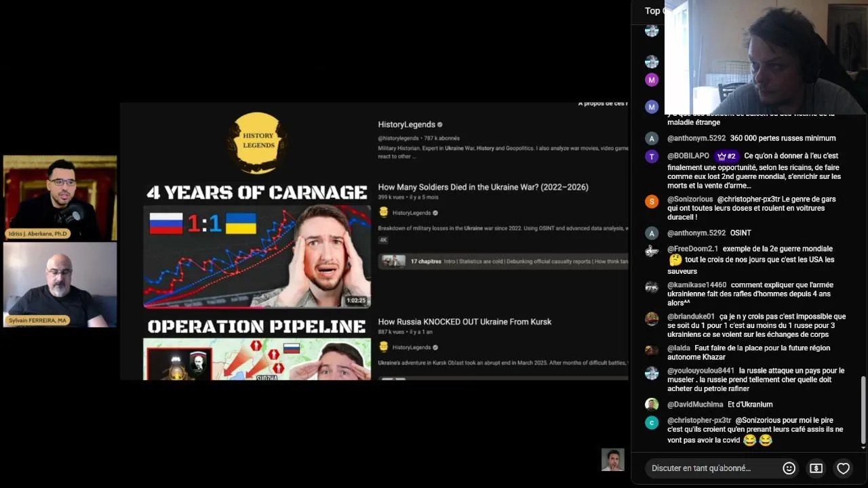Click the chat scrollbar down arrow
868x488 pixels.
pos(863,448)
